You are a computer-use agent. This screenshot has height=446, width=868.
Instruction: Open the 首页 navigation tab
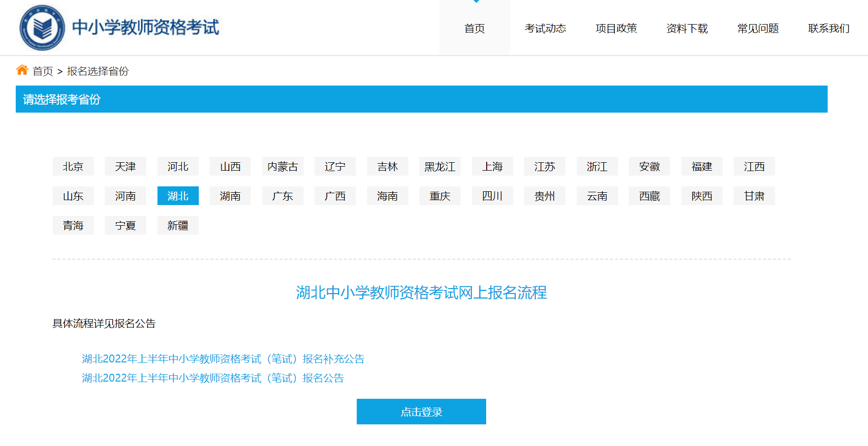pyautogui.click(x=474, y=29)
